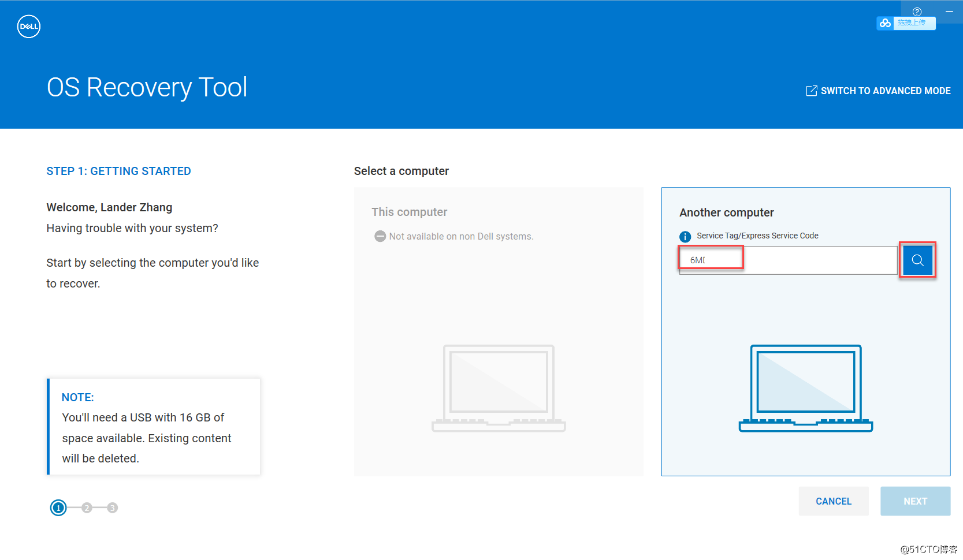Click the Select a computer heading
The image size is (963, 560).
pos(401,171)
